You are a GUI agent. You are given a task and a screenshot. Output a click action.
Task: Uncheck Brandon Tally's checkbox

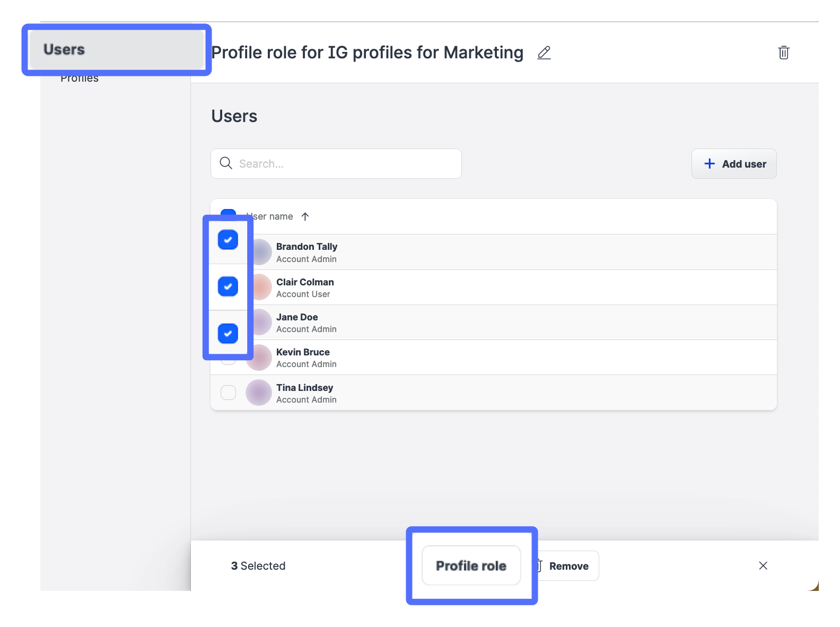(228, 240)
